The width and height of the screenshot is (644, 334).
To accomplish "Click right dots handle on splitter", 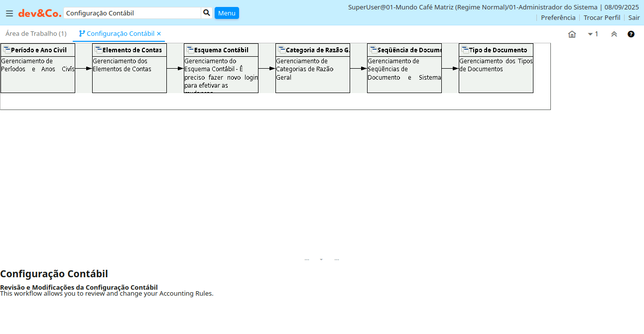I will pyautogui.click(x=337, y=259).
